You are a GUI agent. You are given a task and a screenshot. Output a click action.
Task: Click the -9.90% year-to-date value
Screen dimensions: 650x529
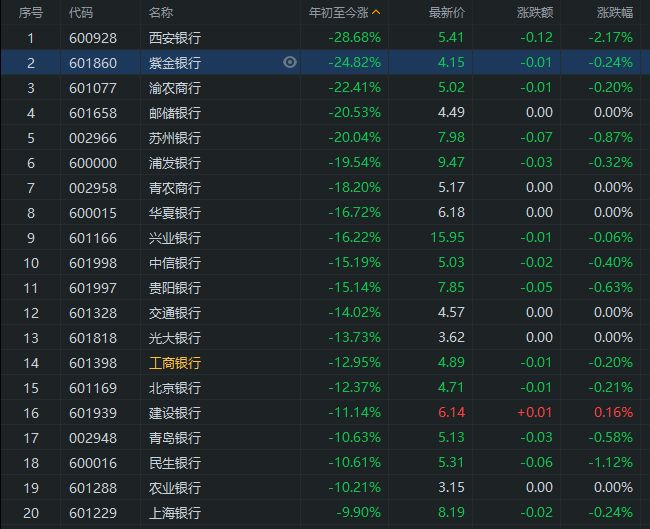[359, 512]
